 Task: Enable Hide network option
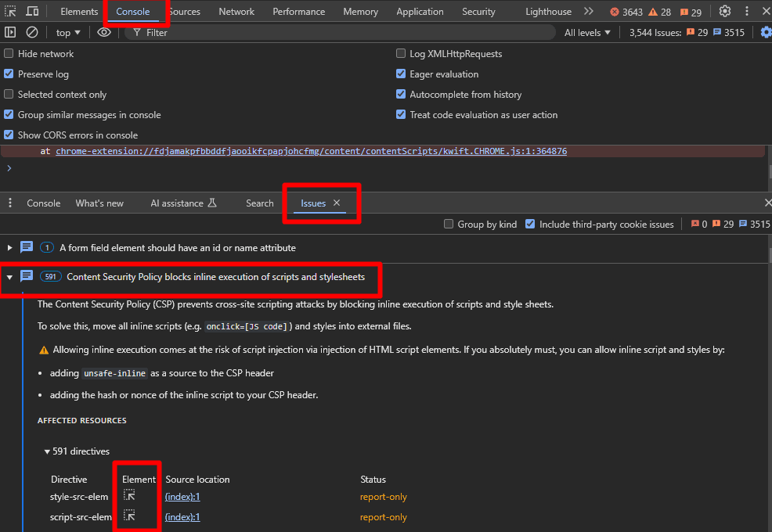pos(10,53)
